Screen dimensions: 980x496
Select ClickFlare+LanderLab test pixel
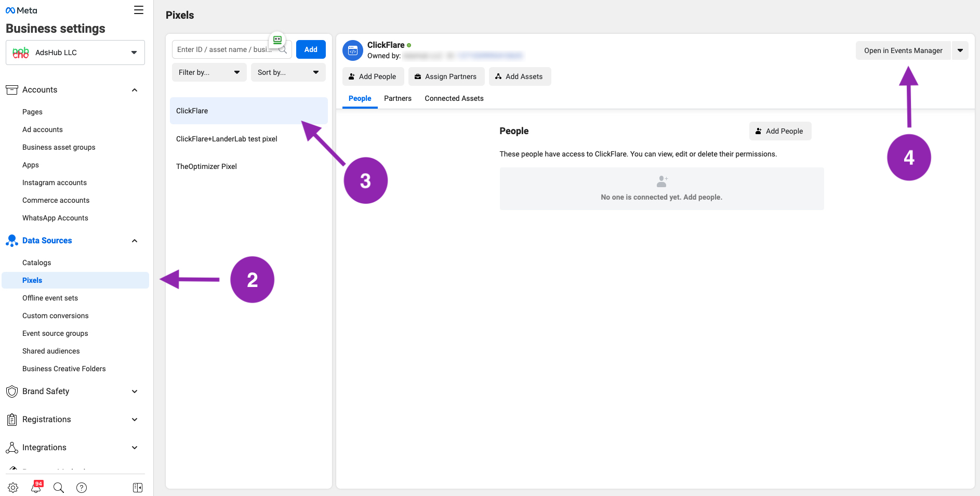coord(249,139)
